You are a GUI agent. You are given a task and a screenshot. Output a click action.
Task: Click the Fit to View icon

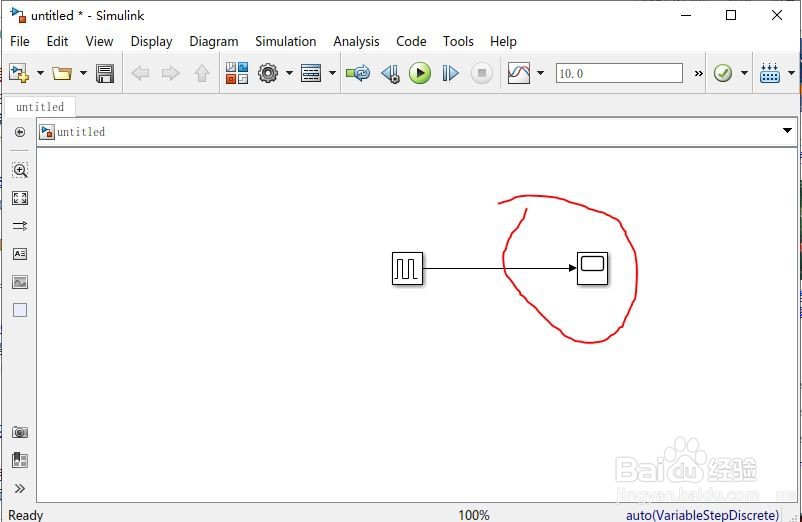[20, 198]
